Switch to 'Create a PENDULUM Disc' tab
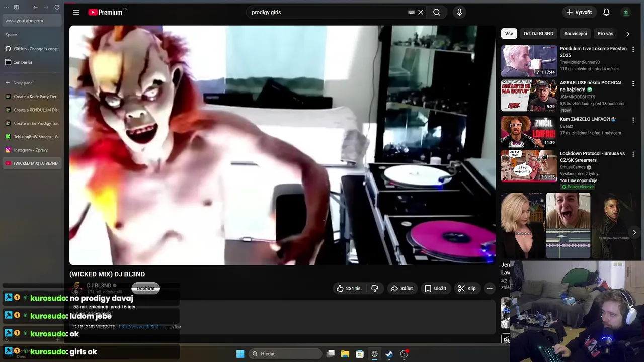Viewport: 644px width, 362px height. point(32,110)
